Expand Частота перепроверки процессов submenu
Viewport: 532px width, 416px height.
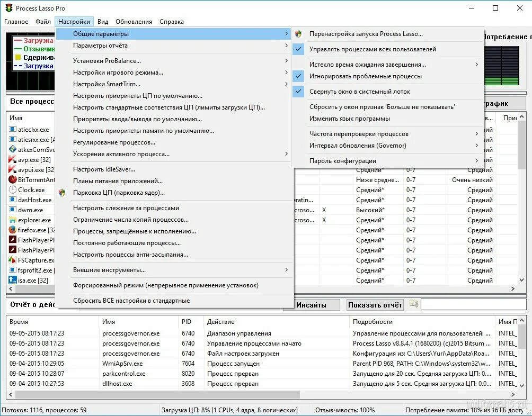387,134
